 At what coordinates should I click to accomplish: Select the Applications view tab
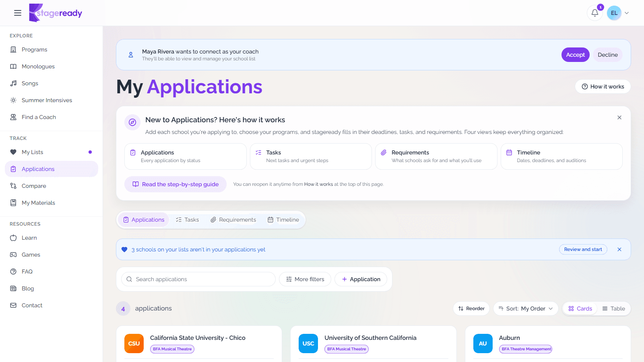click(144, 220)
